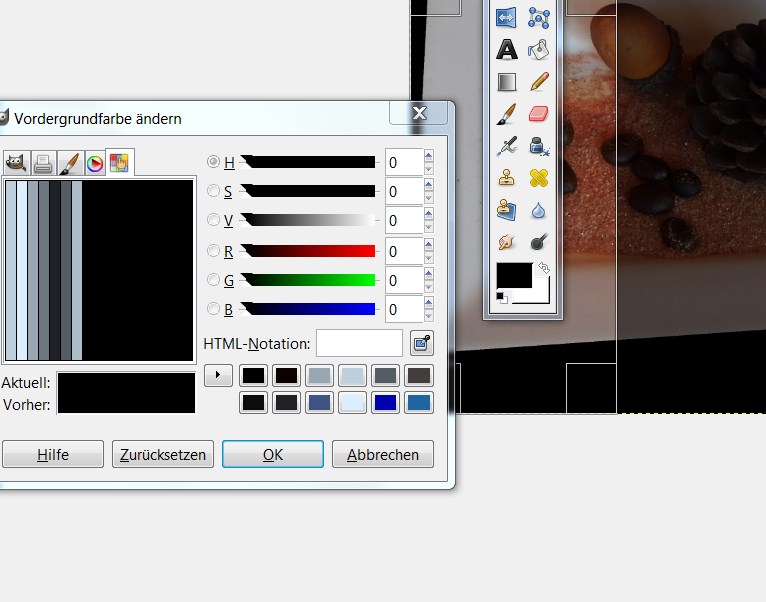Click the R value input field

[x=404, y=252]
